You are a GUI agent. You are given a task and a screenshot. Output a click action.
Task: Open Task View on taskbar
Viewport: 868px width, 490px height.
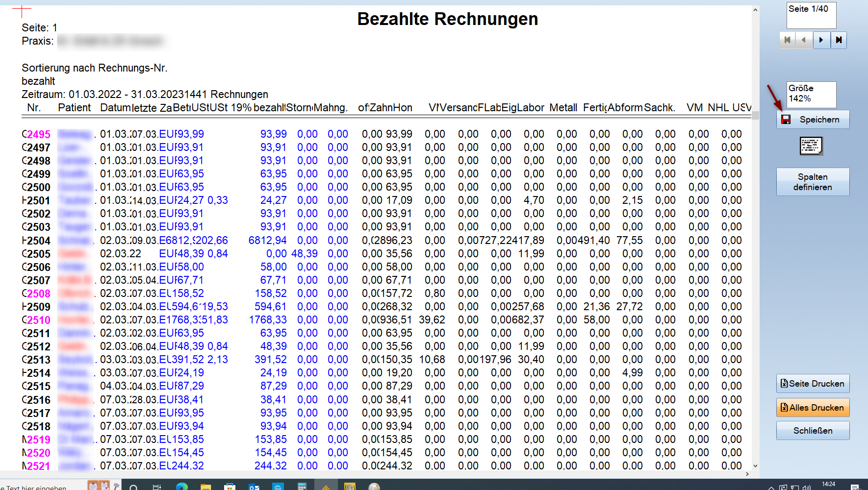[x=157, y=487]
